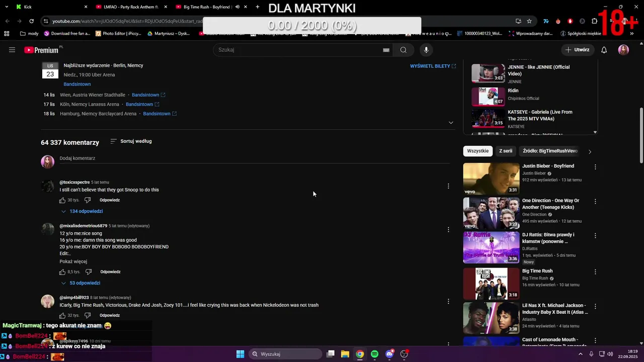Open more options for Justin Bieber Boyfriend video
Screen dimensions: 644x362
coord(595,167)
